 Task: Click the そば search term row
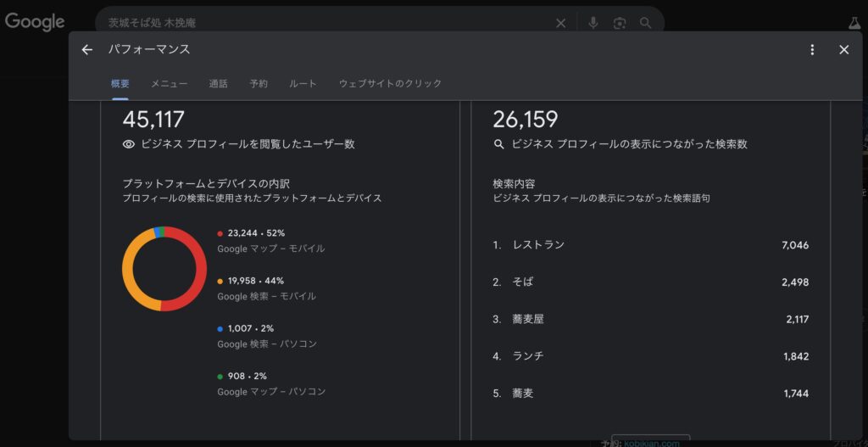click(x=651, y=282)
